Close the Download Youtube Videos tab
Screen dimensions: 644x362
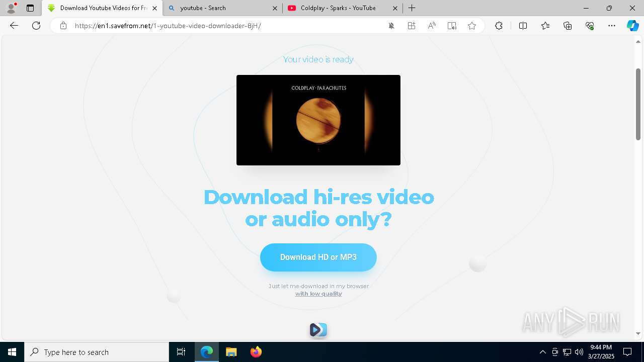click(x=154, y=8)
